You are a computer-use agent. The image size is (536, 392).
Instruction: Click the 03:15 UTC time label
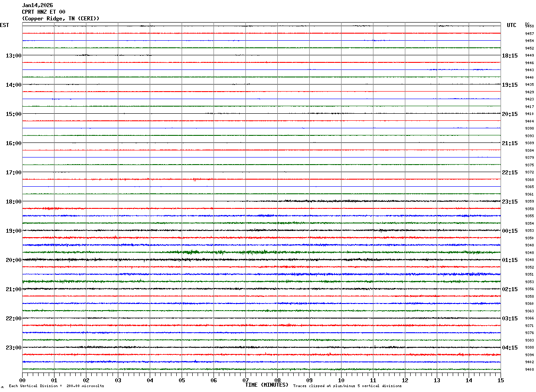pos(510,319)
